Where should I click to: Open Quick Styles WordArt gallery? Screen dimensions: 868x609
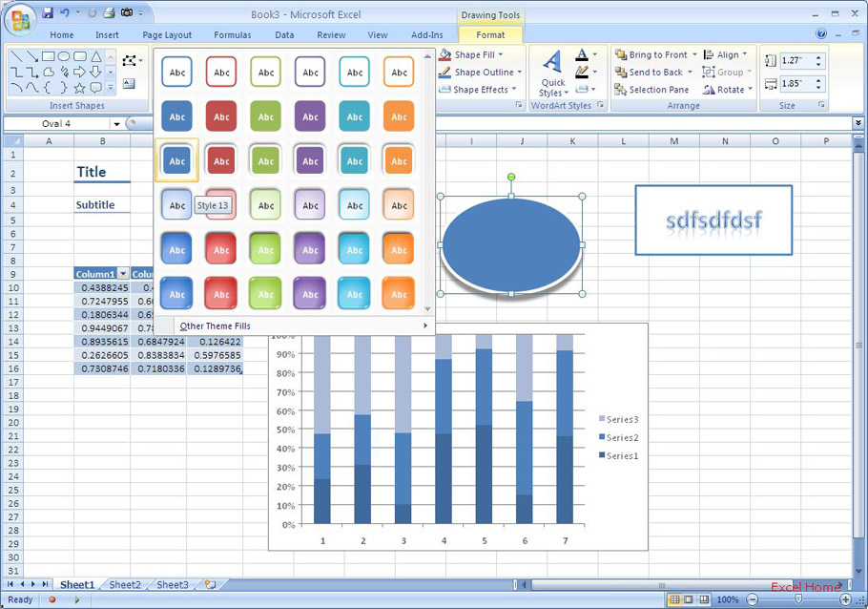552,74
